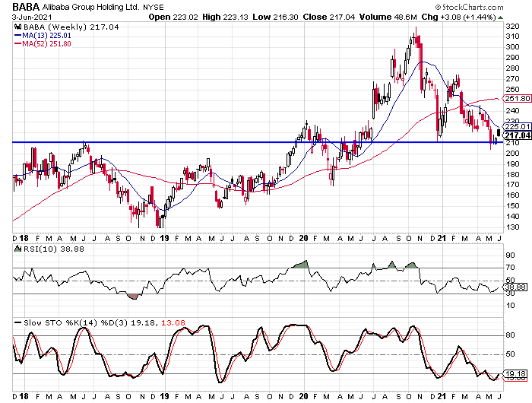This screenshot has height=403, width=532.
Task: Click the 'BABA (Weekly) 217.04' legend
Action: click(x=71, y=27)
